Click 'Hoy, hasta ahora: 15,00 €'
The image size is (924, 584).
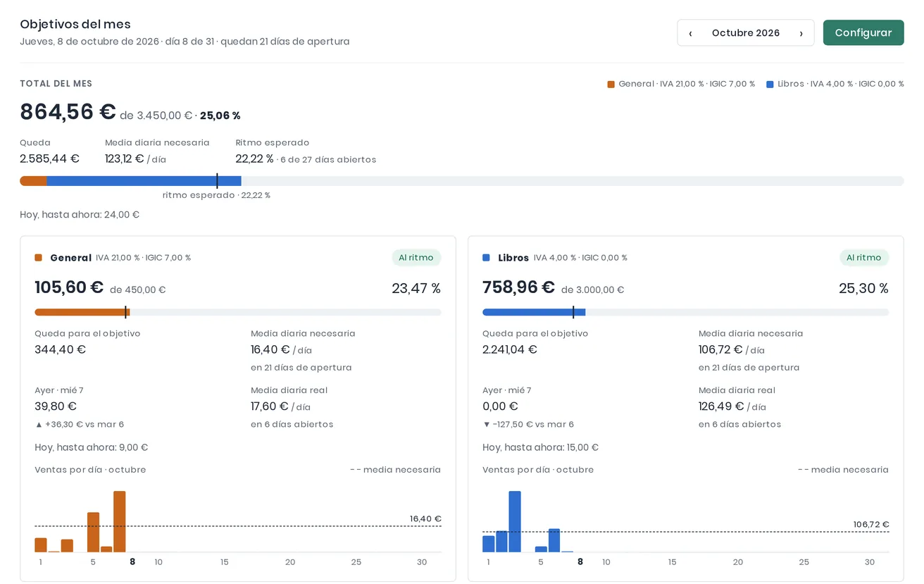click(x=541, y=447)
